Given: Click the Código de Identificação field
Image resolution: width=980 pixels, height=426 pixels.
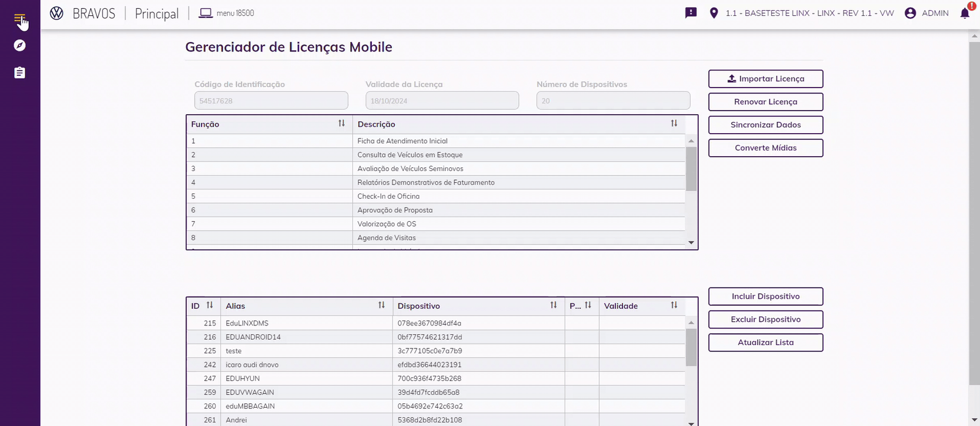Looking at the screenshot, I should click(x=271, y=101).
